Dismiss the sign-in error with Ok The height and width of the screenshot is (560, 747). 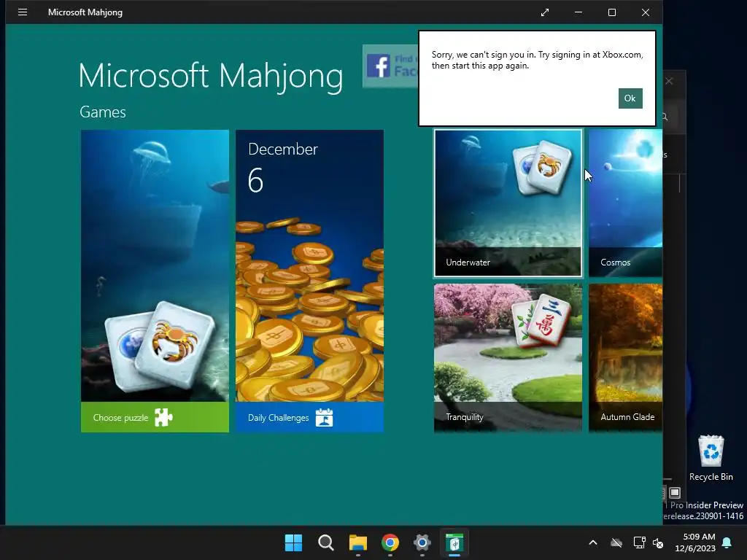point(630,98)
